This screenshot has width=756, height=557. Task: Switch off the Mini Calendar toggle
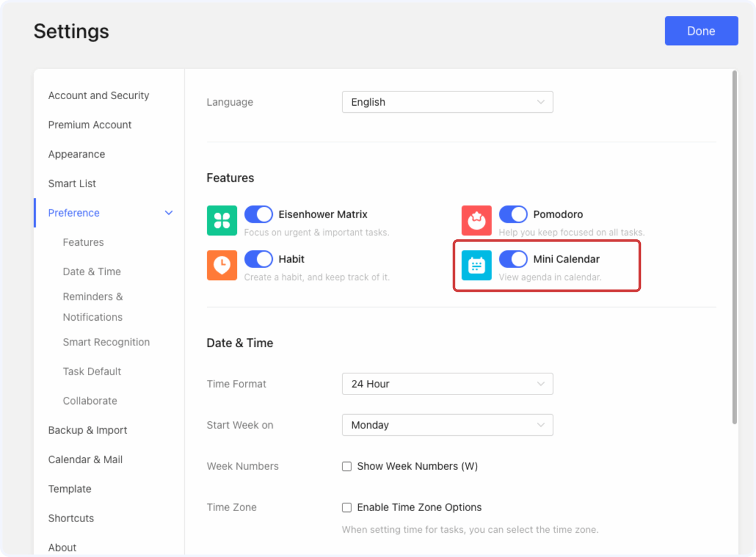point(513,259)
